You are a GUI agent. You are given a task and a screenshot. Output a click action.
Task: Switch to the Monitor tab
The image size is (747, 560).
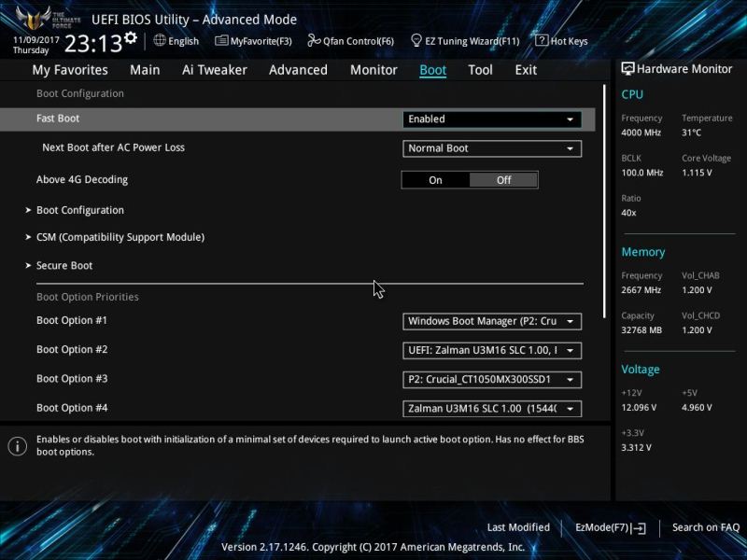(x=373, y=70)
